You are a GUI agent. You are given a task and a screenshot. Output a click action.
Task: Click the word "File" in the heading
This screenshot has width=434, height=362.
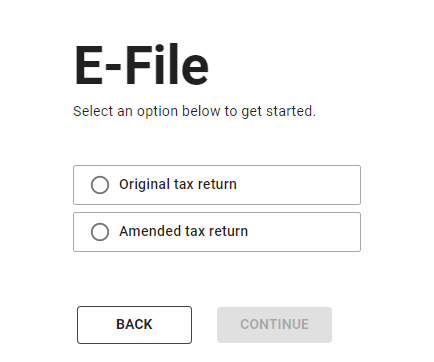coord(167,65)
